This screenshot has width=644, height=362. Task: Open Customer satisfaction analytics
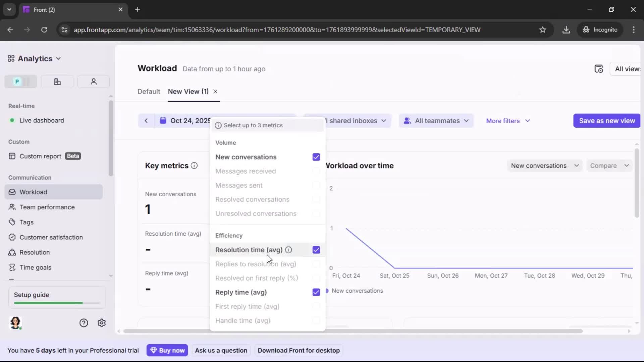pos(51,237)
